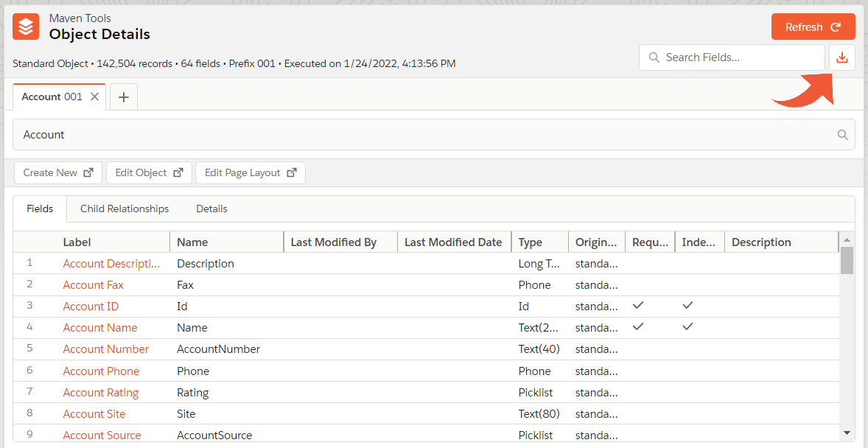Open the Account Name field link
The width and height of the screenshot is (868, 448).
[100, 328]
